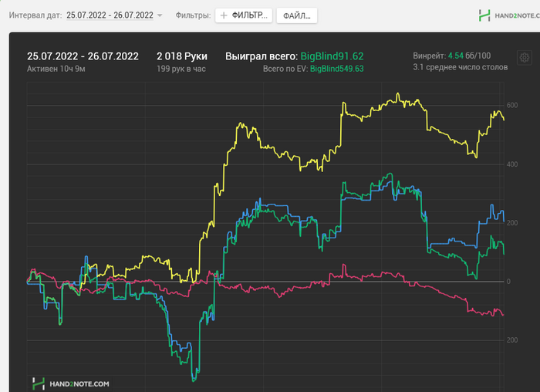Click the 0 axis label
540x392 pixels.
click(x=508, y=282)
